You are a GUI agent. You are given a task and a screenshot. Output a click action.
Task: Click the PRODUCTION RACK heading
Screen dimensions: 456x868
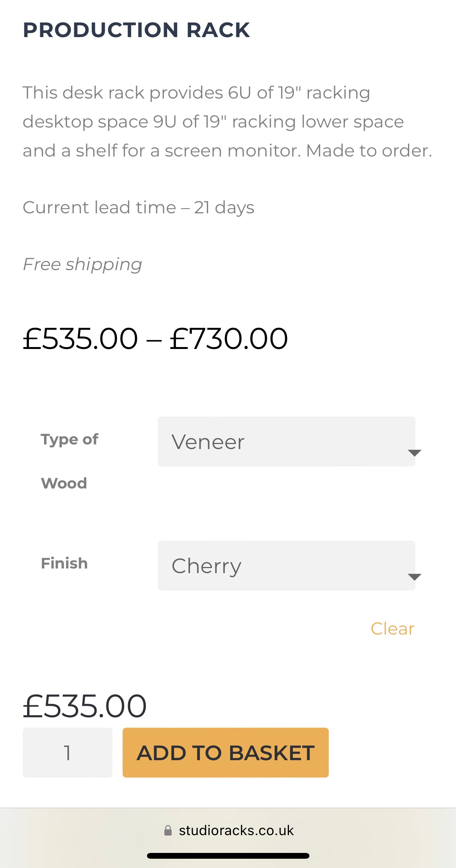click(x=137, y=30)
